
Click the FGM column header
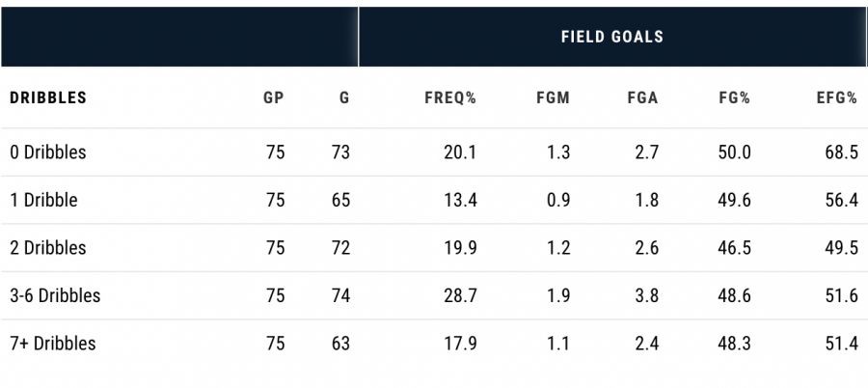point(553,98)
